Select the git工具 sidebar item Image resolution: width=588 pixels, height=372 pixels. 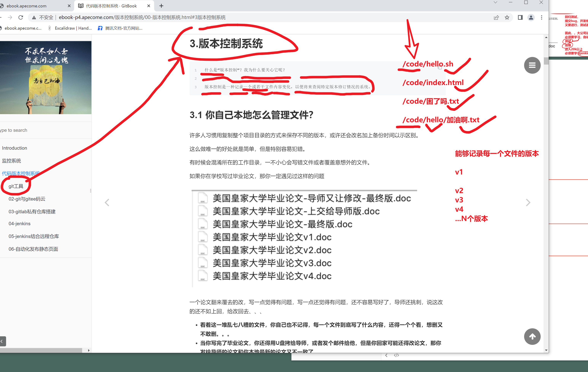[16, 186]
